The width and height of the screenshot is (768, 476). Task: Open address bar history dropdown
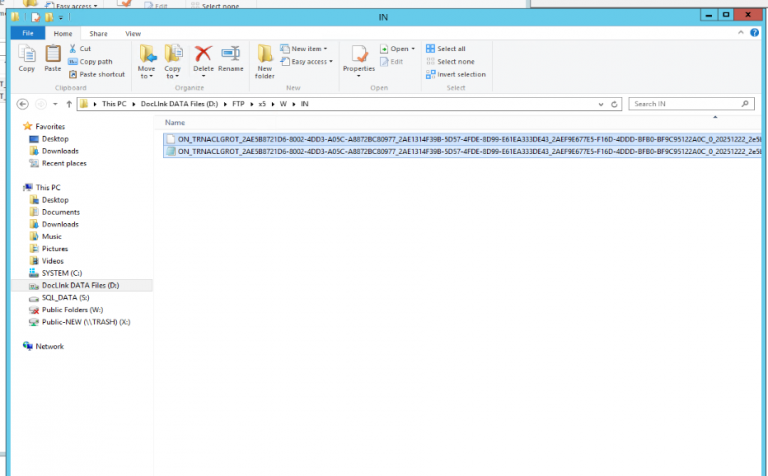[601, 104]
